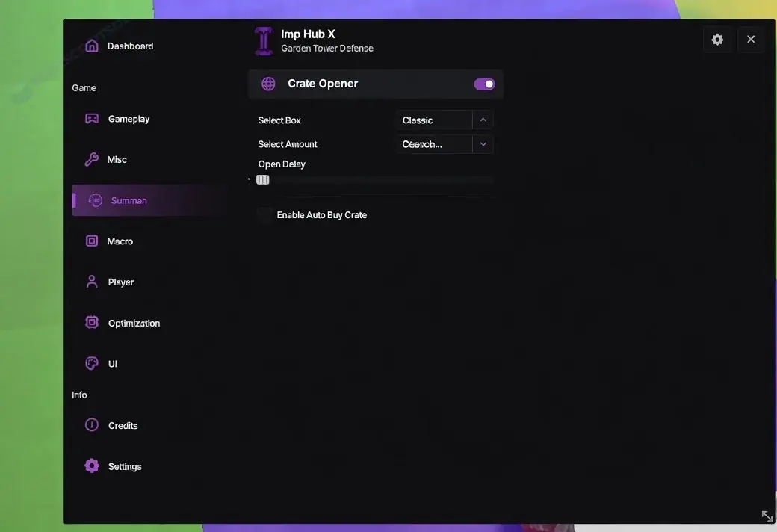Click the Summan sidebar icon
This screenshot has height=532, width=777.
coord(95,200)
